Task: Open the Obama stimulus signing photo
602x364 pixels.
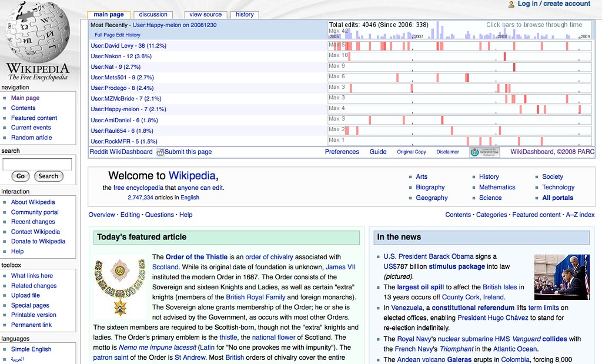Action: pos(561,277)
